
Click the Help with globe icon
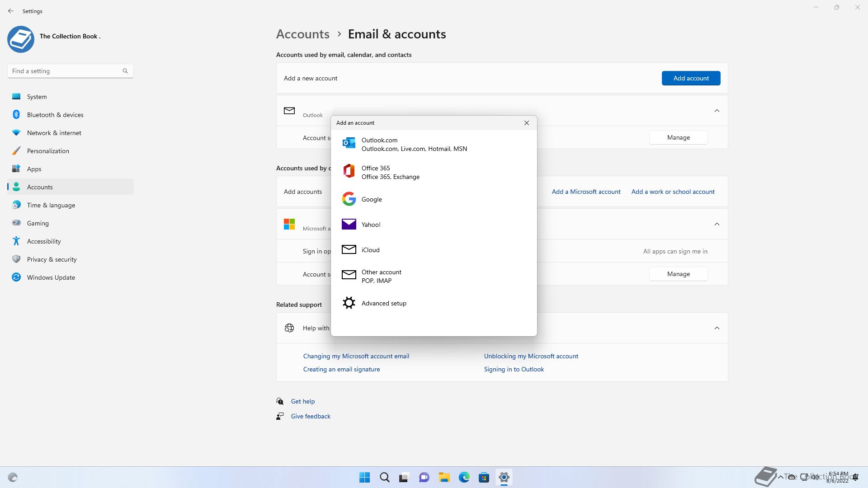coord(289,328)
